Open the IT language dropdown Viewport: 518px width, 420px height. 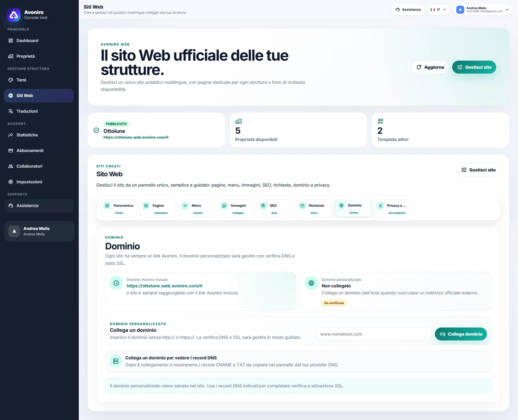tap(438, 10)
